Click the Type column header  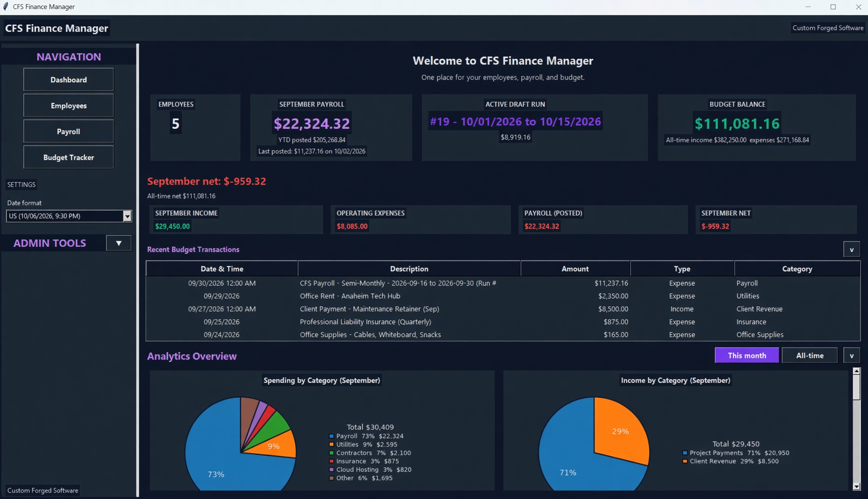(x=682, y=269)
